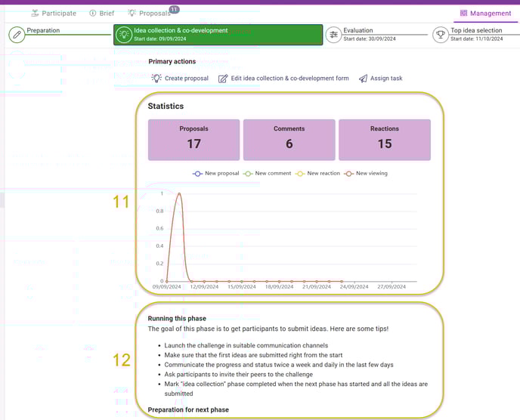Click Top idea selection start date 11/10/2024
Screen dimensions: 520x420
click(x=477, y=39)
